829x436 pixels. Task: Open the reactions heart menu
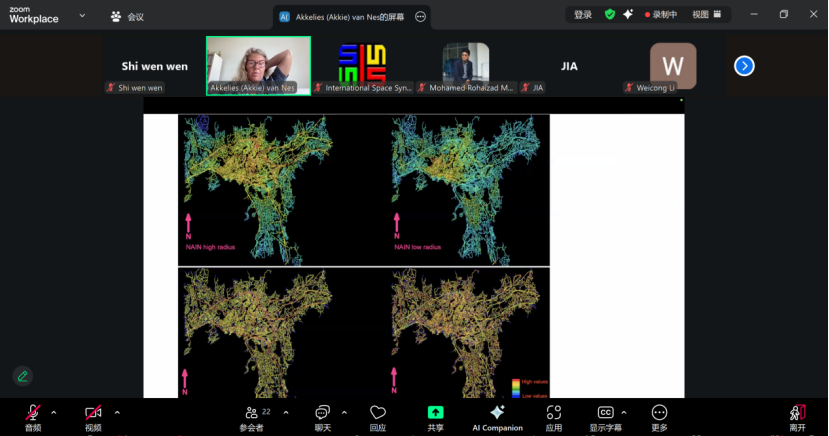378,416
